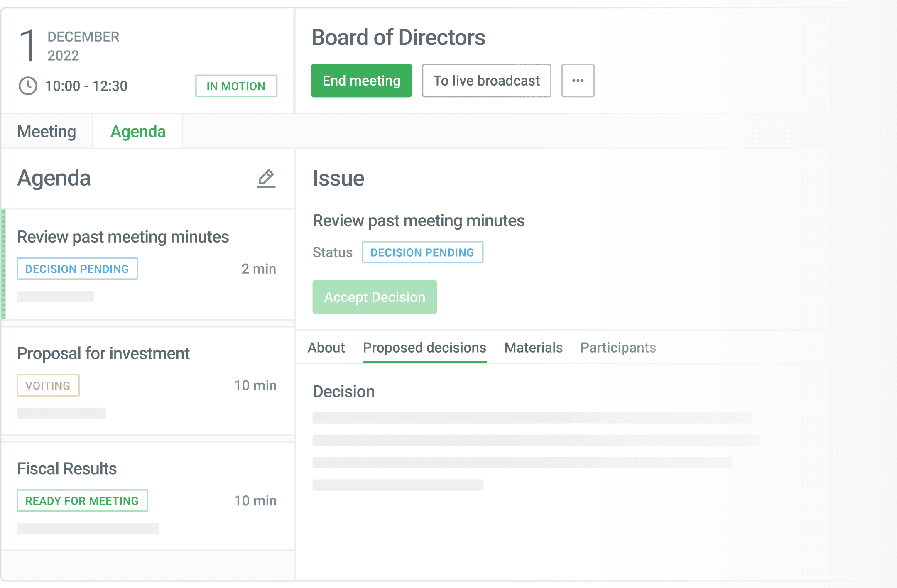Viewport: 897px width, 588px height.
Task: Click the To live broadcast button
Action: [486, 81]
